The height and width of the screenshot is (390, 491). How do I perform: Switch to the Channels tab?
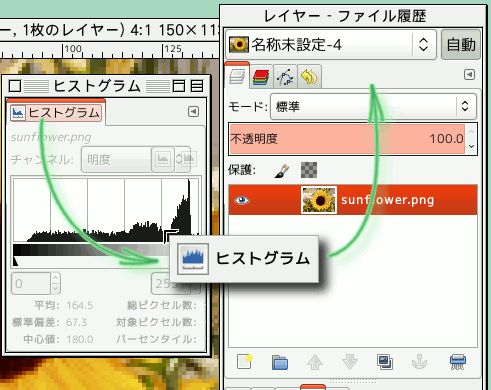(261, 77)
